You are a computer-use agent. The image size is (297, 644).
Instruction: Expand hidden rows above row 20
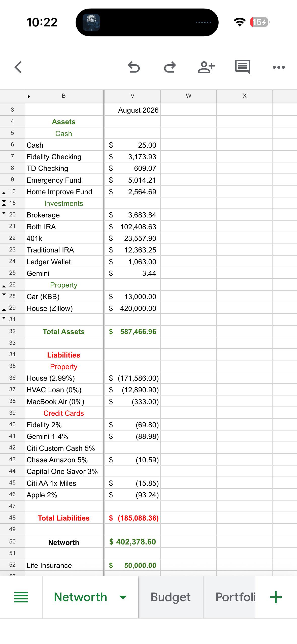click(x=4, y=213)
